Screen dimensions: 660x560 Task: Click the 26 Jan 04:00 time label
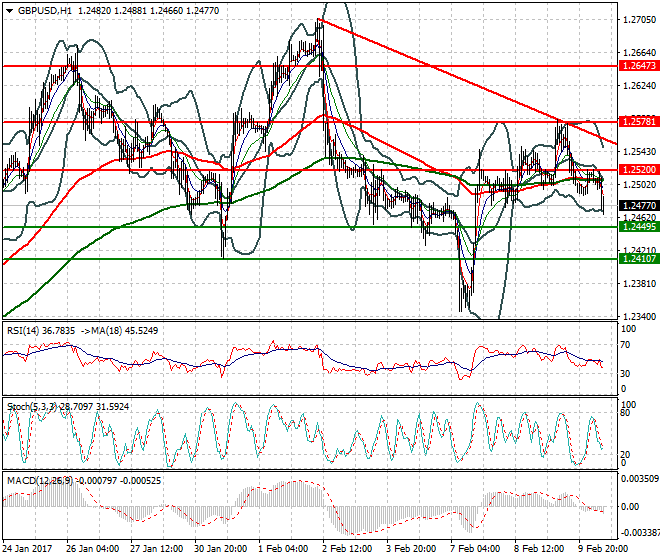point(93,549)
